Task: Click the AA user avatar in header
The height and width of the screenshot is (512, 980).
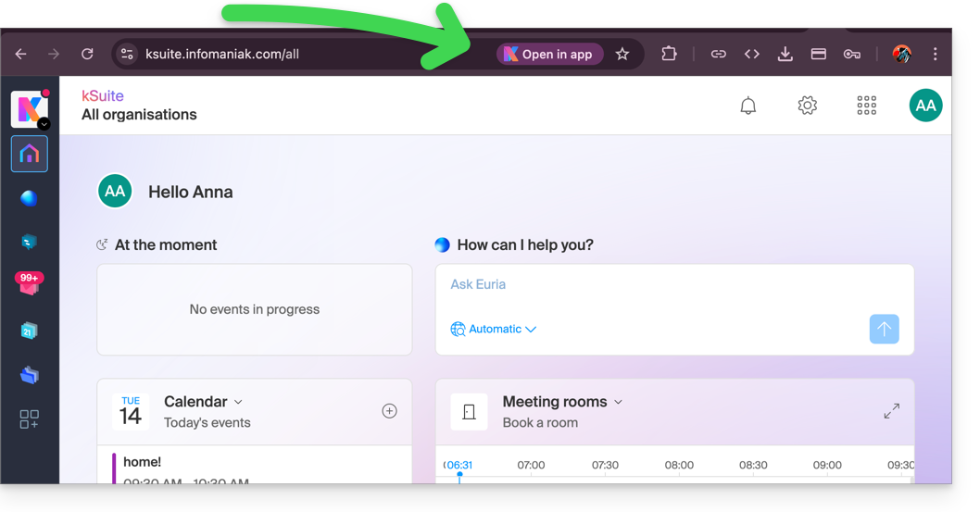Action: point(925,106)
